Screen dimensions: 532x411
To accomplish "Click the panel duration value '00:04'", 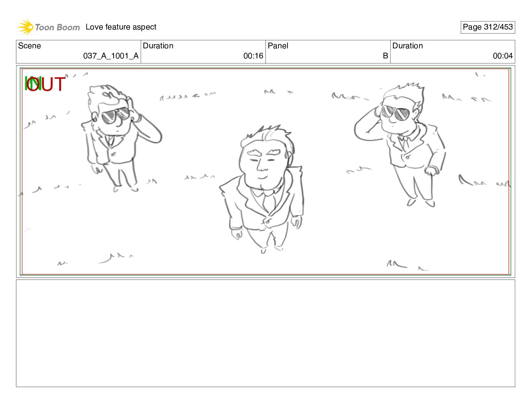I will [x=503, y=56].
